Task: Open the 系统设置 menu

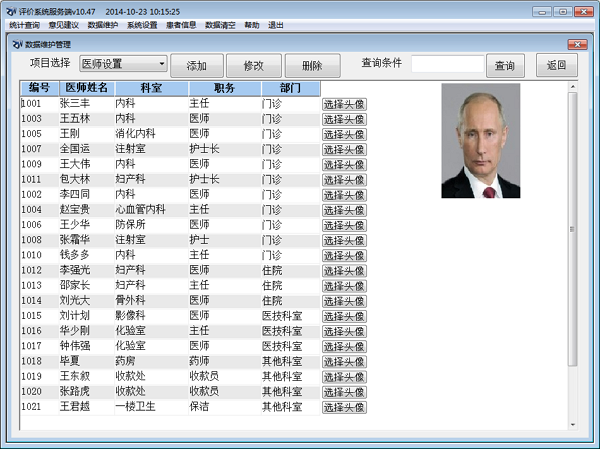Action: pyautogui.click(x=142, y=25)
